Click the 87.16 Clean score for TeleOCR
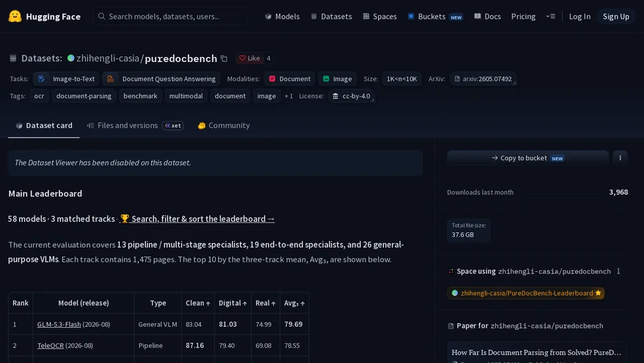The image size is (644, 363). click(195, 346)
